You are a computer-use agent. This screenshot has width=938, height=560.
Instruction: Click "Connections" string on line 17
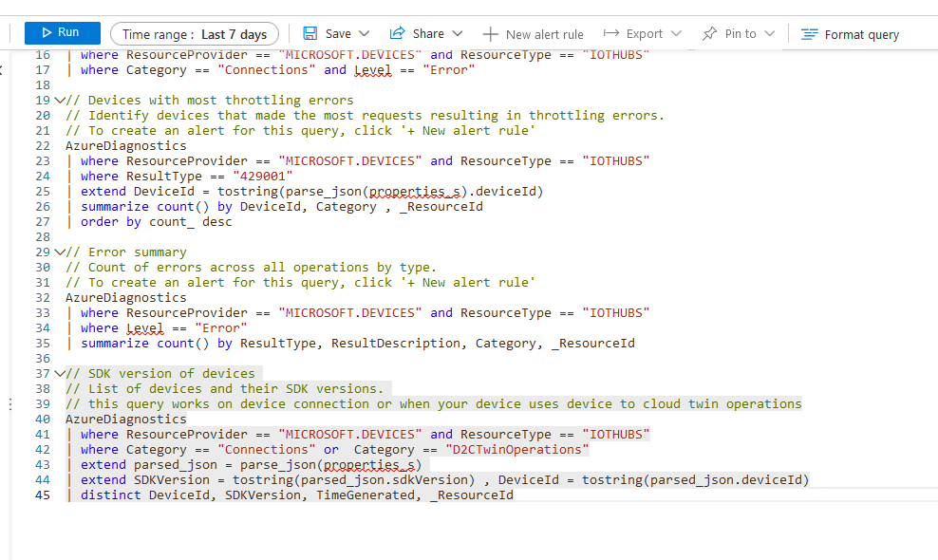point(266,69)
